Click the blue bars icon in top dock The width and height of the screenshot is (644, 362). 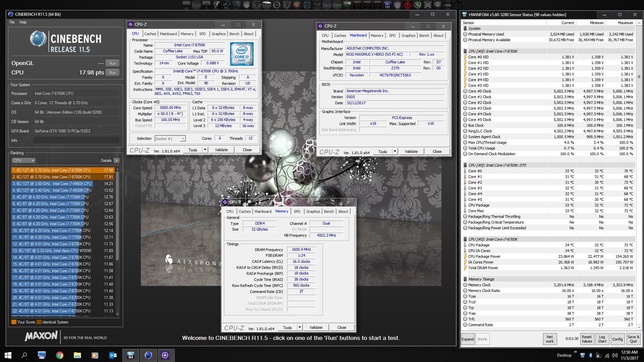point(387,5)
